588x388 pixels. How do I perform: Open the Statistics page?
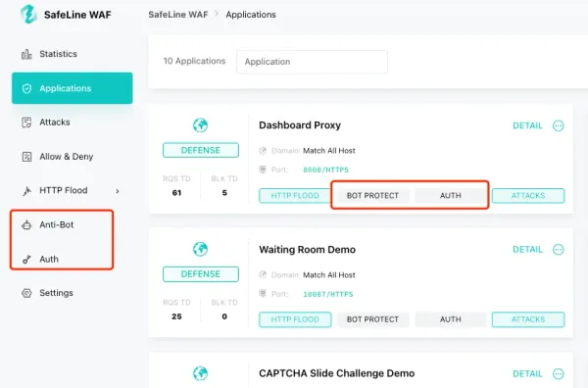coord(58,54)
